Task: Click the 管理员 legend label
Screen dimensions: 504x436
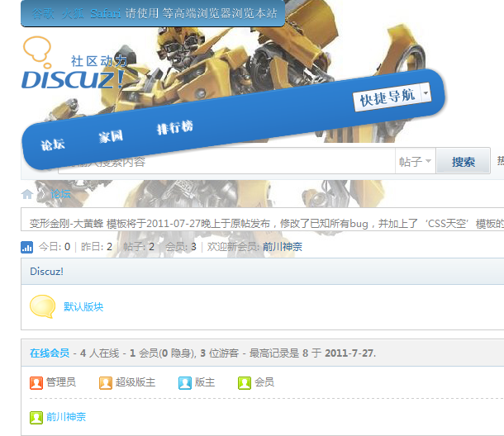Action: 61,382
